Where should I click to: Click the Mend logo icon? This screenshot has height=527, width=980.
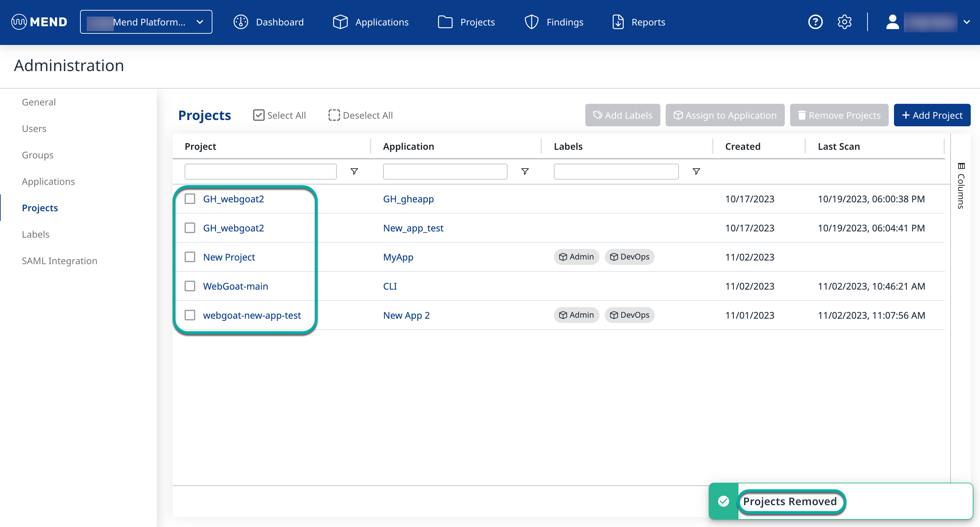click(19, 22)
